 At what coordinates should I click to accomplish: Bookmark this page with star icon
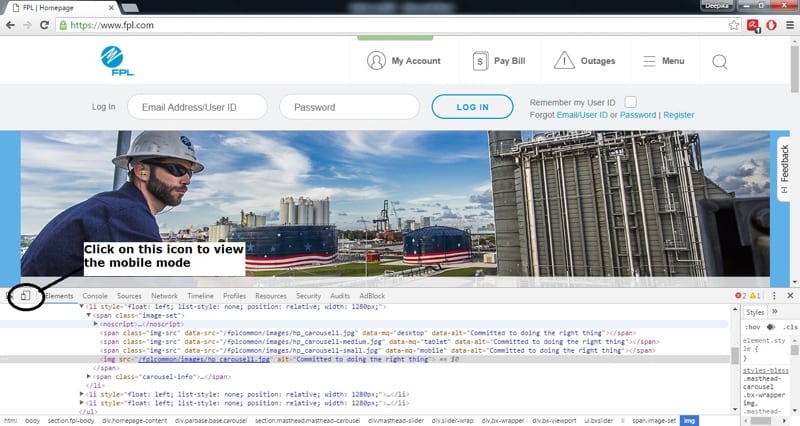[x=734, y=24]
